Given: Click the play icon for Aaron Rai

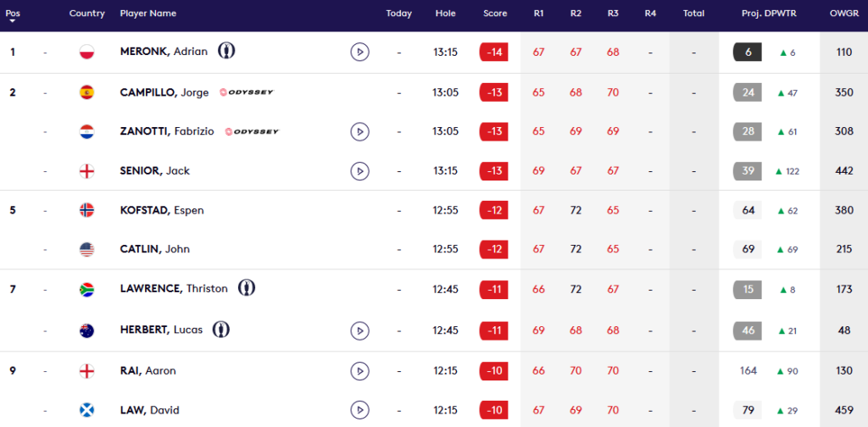Looking at the screenshot, I should 359,370.
